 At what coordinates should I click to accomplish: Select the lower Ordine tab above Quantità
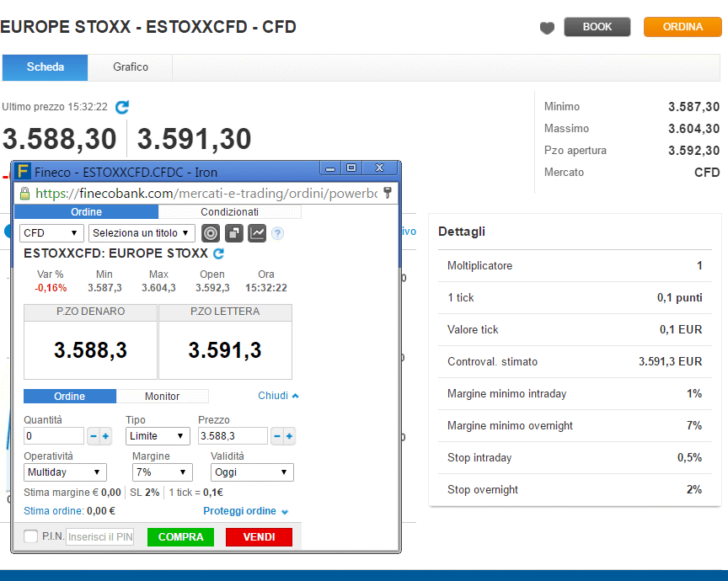(70, 397)
